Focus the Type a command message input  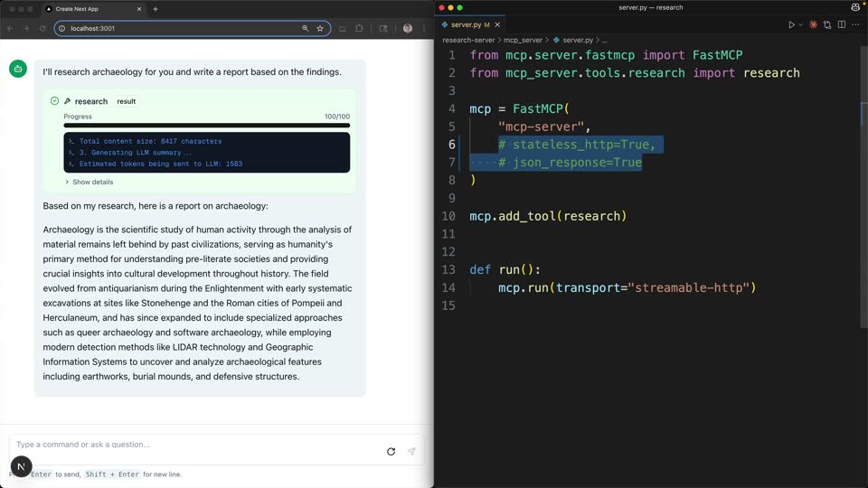[193, 445]
